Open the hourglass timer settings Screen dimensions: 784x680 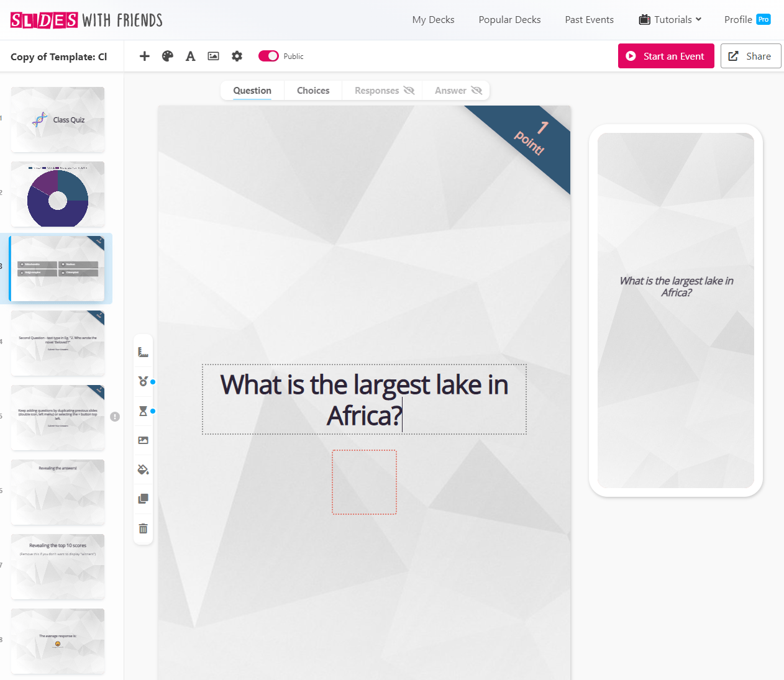tap(143, 410)
